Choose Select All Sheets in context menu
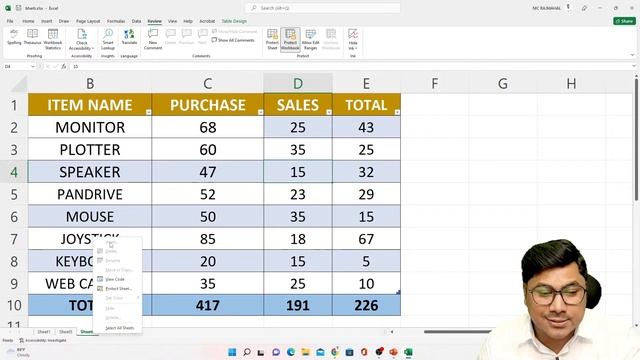The height and width of the screenshot is (360, 640). [x=117, y=328]
